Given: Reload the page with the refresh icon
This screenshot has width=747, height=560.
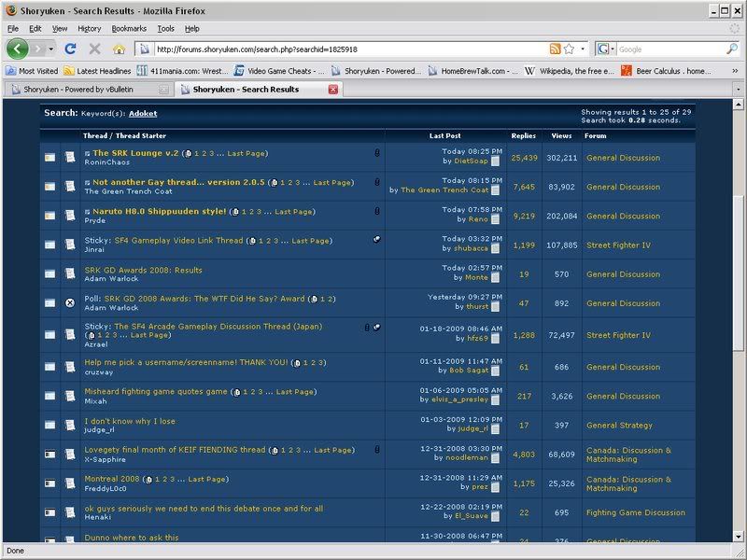Looking at the screenshot, I should click(71, 49).
